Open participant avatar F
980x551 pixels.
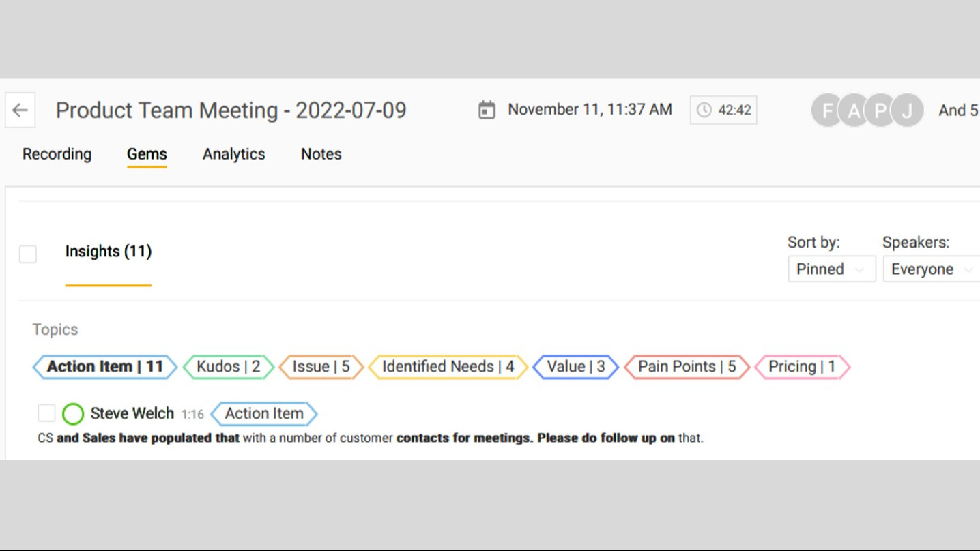[x=827, y=110]
